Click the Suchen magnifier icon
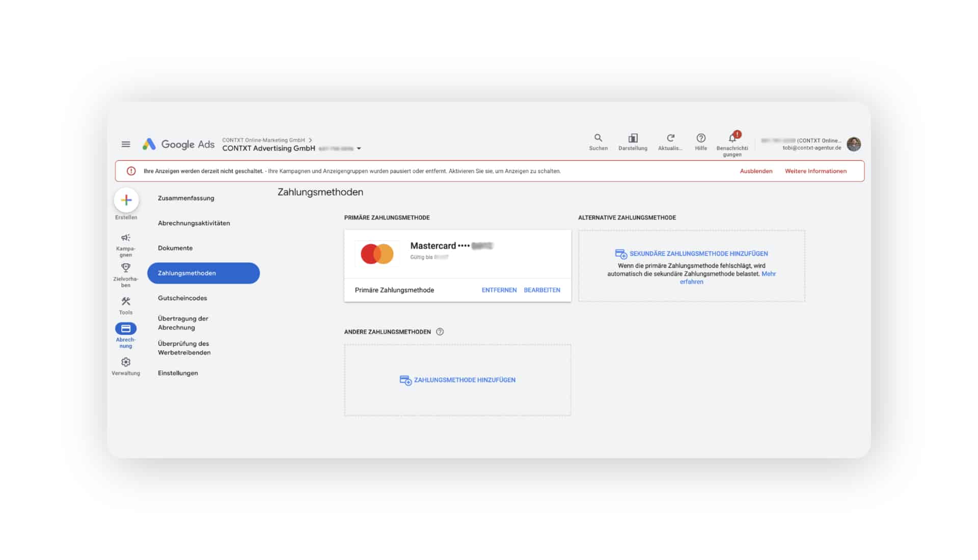 coord(598,138)
